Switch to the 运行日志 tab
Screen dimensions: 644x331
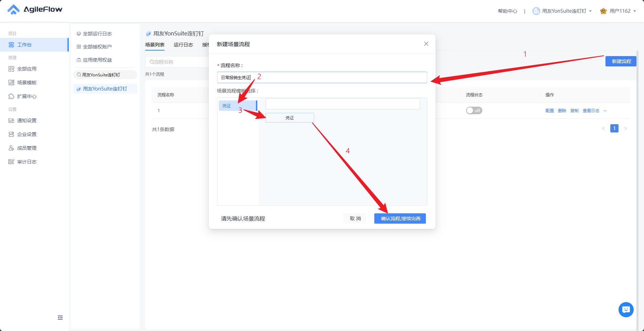coord(183,45)
